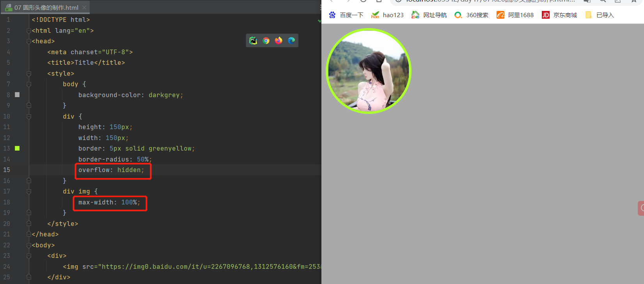Click line number 15 in the gutter
This screenshot has height=284, width=644.
click(7, 170)
